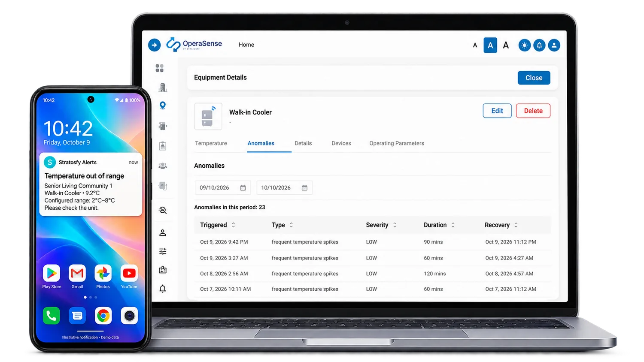Select the large font size A
The width and height of the screenshot is (644, 362).
[x=506, y=45]
